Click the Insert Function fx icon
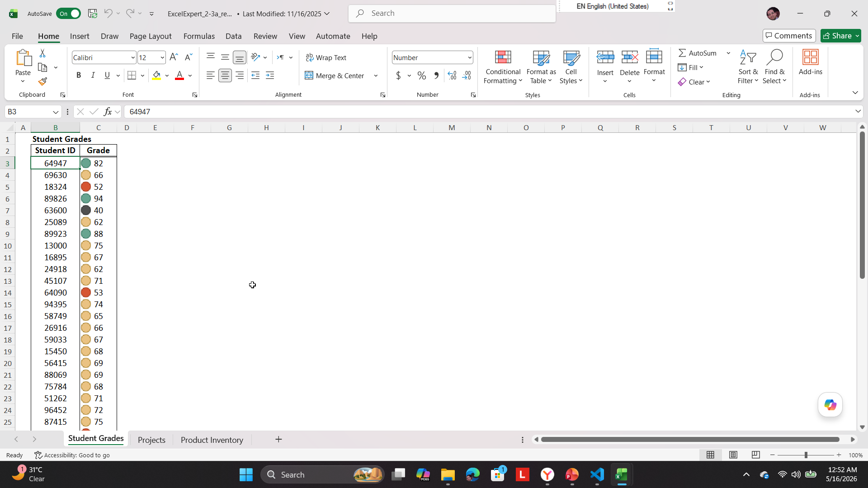The width and height of the screenshot is (868, 488). (x=108, y=112)
